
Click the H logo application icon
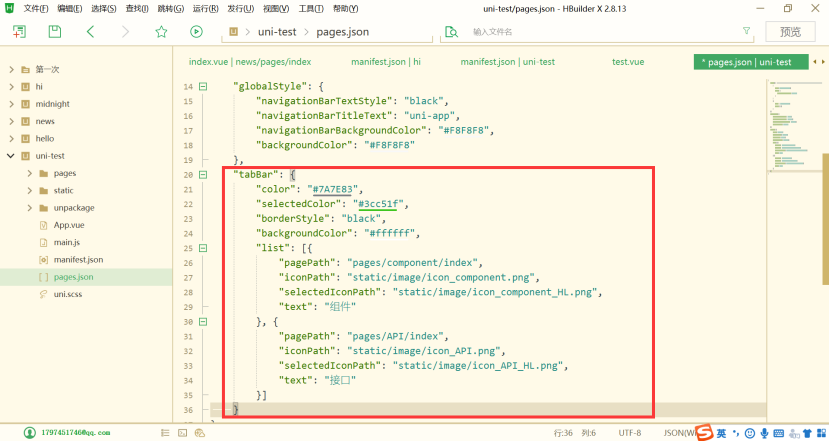[9, 8]
